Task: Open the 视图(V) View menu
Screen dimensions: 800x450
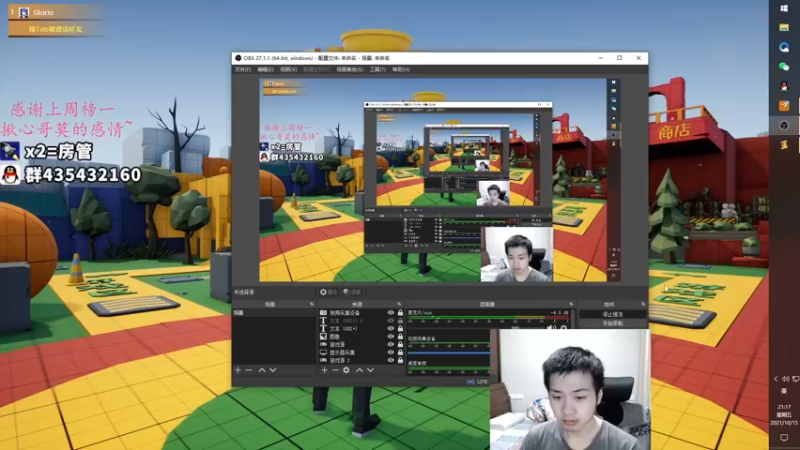Action: (288, 69)
